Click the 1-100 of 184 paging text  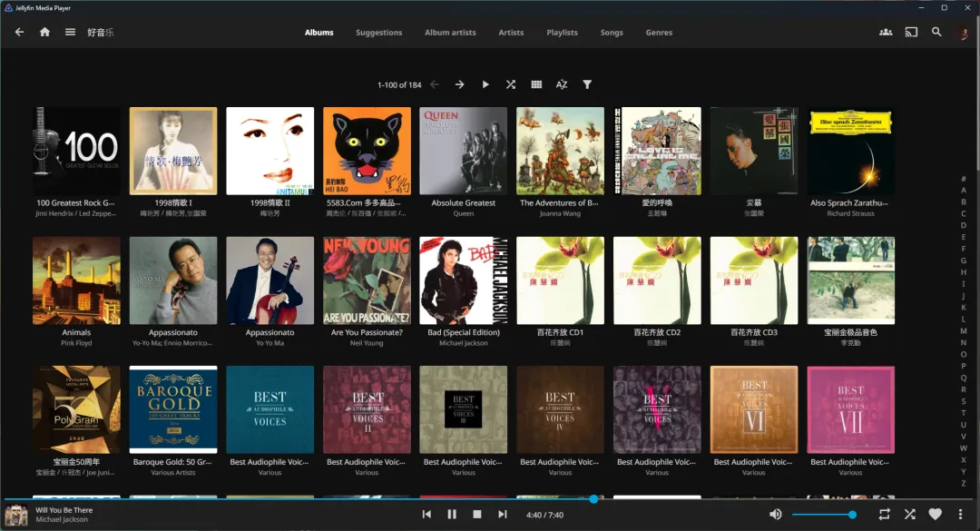[x=399, y=84]
